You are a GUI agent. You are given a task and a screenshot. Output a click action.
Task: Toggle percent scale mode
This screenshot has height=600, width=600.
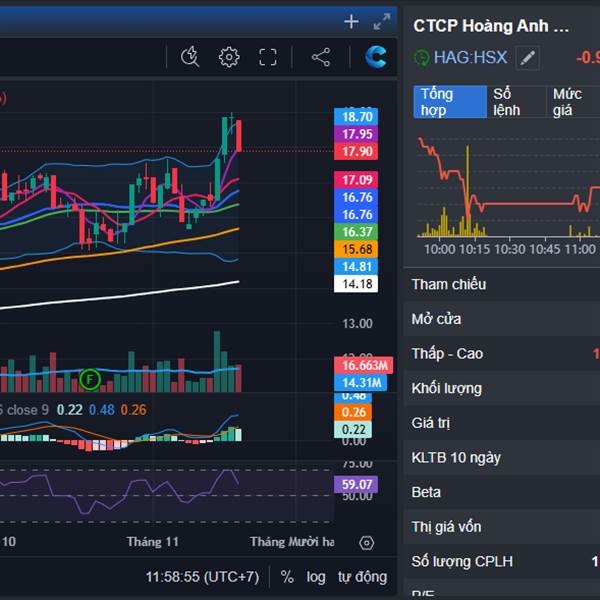[287, 577]
